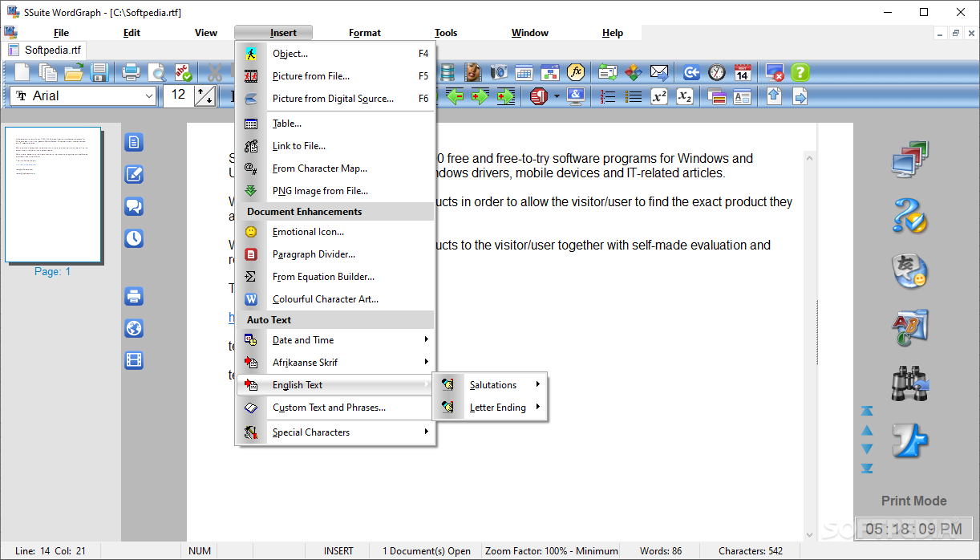
Task: Open the dropdown arrow beside the paragraph icon
Action: pos(557,96)
